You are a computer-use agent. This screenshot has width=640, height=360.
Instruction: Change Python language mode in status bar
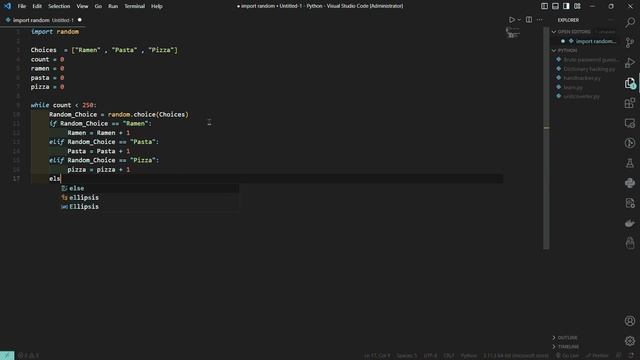click(469, 356)
